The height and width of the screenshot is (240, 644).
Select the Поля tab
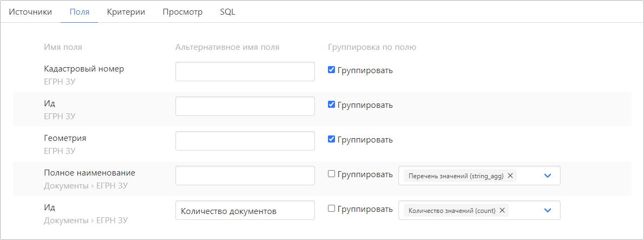80,12
